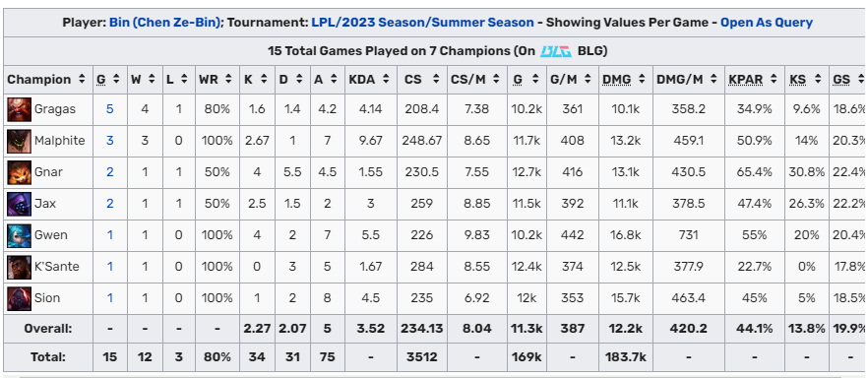Click the K'Sante champion portrait

[x=19, y=267]
